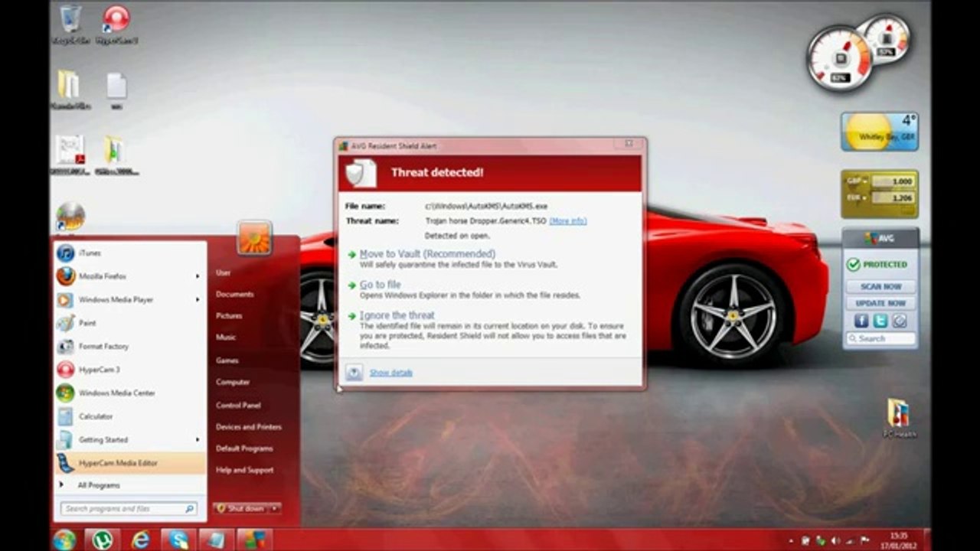The height and width of the screenshot is (551, 980).
Task: Click SCAN NOW in AVG gadget
Action: [x=880, y=287]
